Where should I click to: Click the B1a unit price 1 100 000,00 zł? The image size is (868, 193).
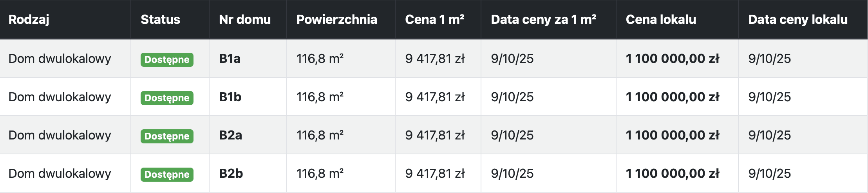673,59
